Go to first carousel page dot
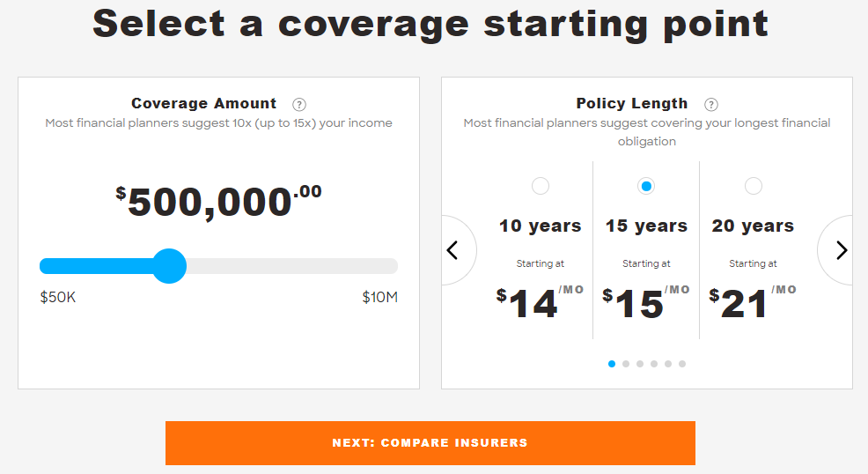Viewport: 868px width, 474px height. (x=612, y=364)
